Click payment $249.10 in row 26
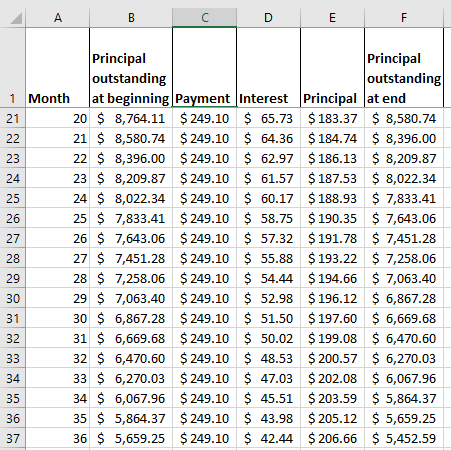This screenshot has height=450, width=451. click(x=204, y=218)
